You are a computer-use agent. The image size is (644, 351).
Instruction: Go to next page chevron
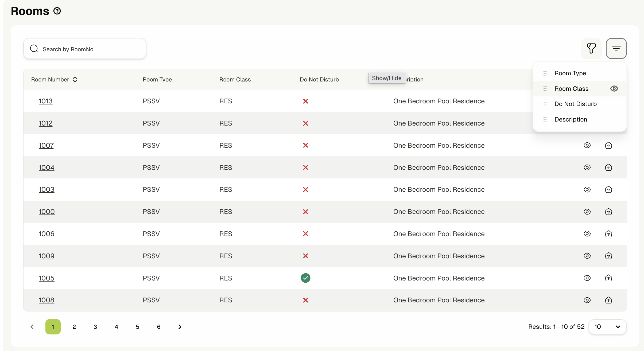coord(180,327)
